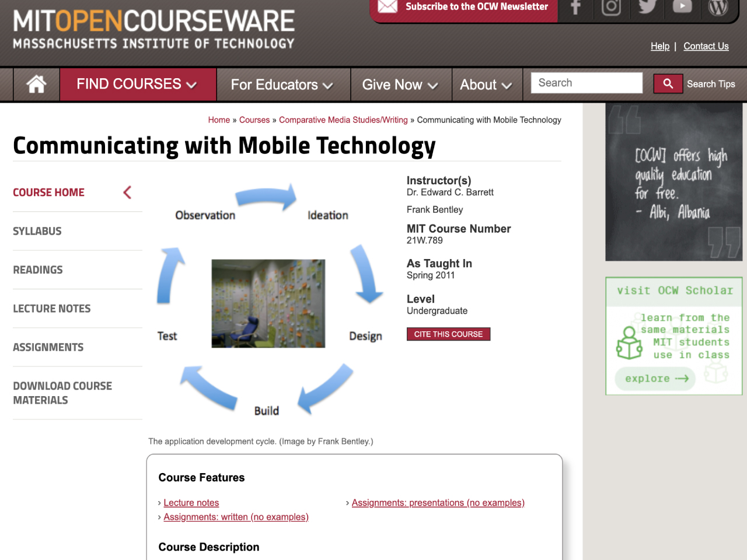
Task: Click the Help link
Action: click(660, 46)
